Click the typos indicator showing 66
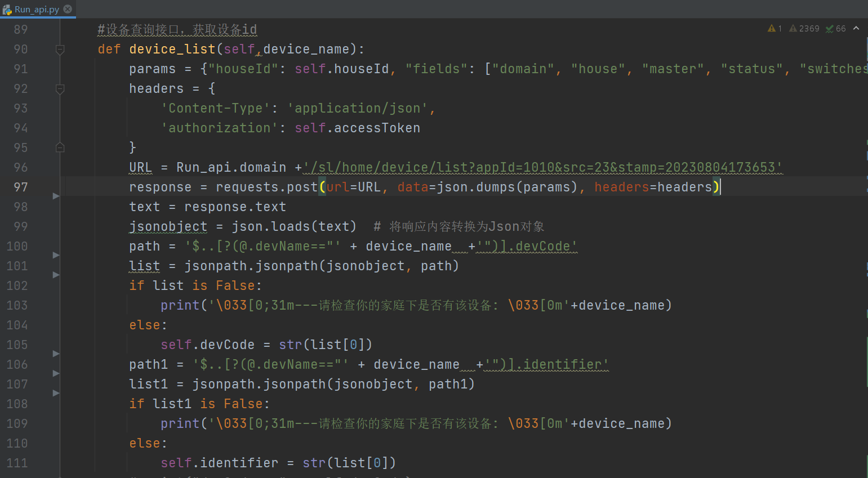This screenshot has height=478, width=868. pyautogui.click(x=836, y=28)
